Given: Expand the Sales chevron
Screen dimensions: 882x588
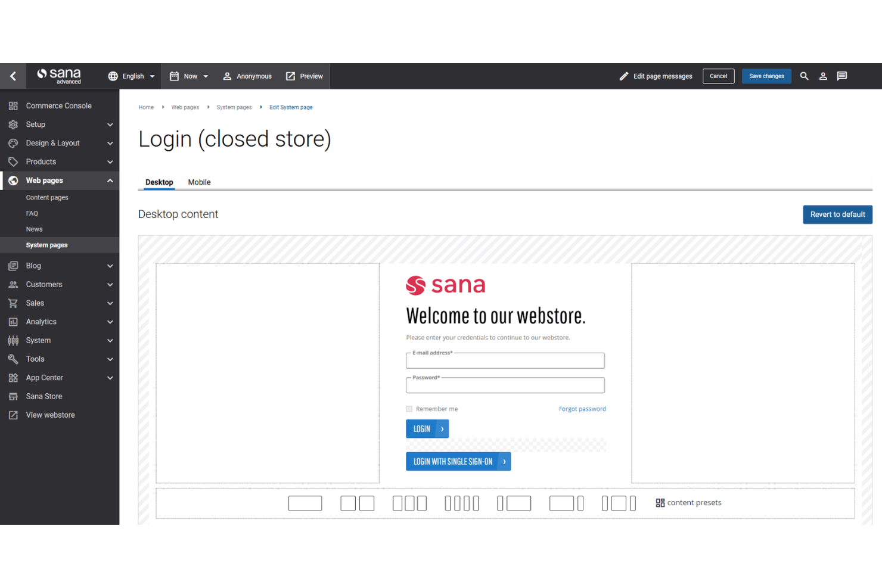Looking at the screenshot, I should pyautogui.click(x=110, y=303).
